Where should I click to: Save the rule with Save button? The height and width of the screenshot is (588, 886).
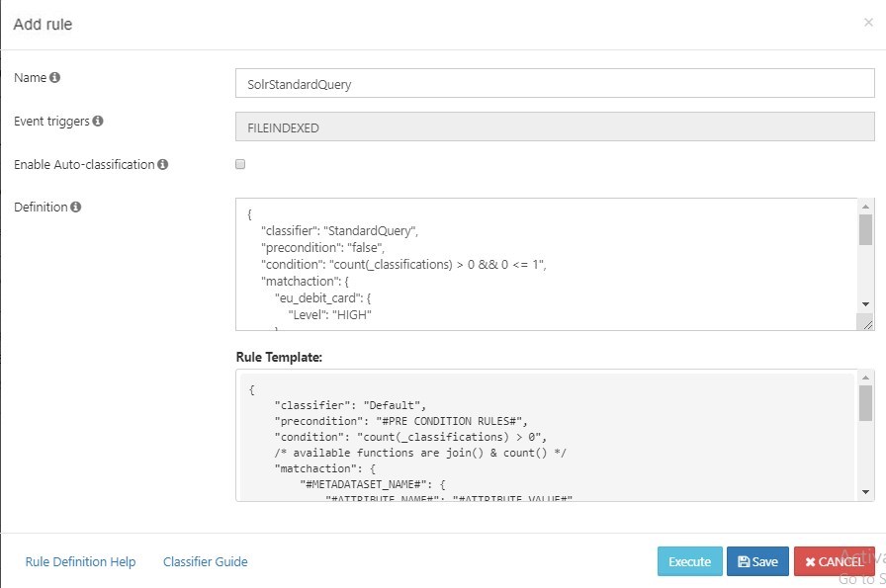[757, 561]
